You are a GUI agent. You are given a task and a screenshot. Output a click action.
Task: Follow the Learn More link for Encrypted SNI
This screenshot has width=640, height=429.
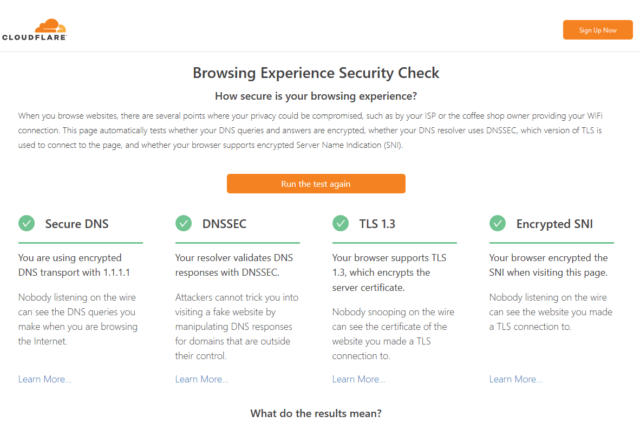coord(515,379)
